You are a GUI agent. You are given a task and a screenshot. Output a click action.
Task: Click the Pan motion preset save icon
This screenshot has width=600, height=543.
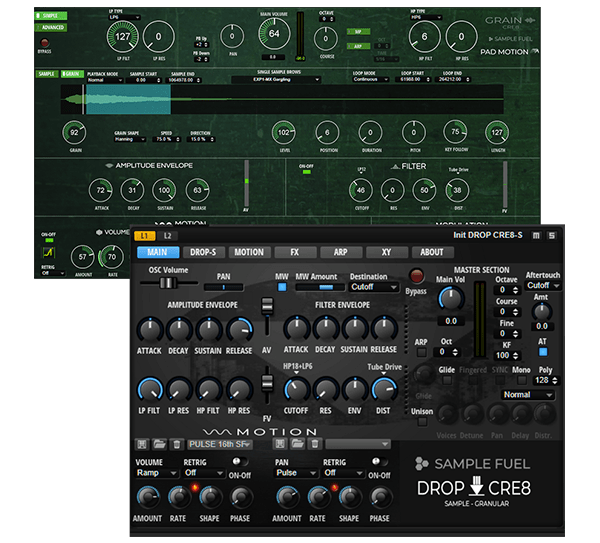(x=280, y=444)
